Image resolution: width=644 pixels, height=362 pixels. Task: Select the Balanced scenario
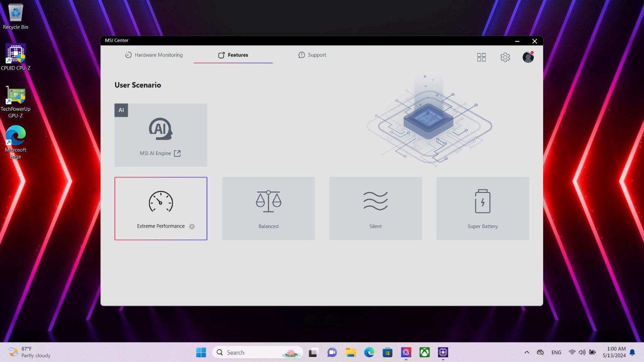[268, 209]
